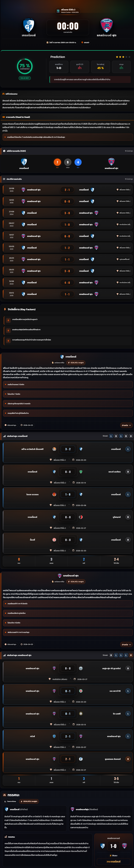Click the three-star prediction rating
Screen dimensions: 134x868
point(123,57)
